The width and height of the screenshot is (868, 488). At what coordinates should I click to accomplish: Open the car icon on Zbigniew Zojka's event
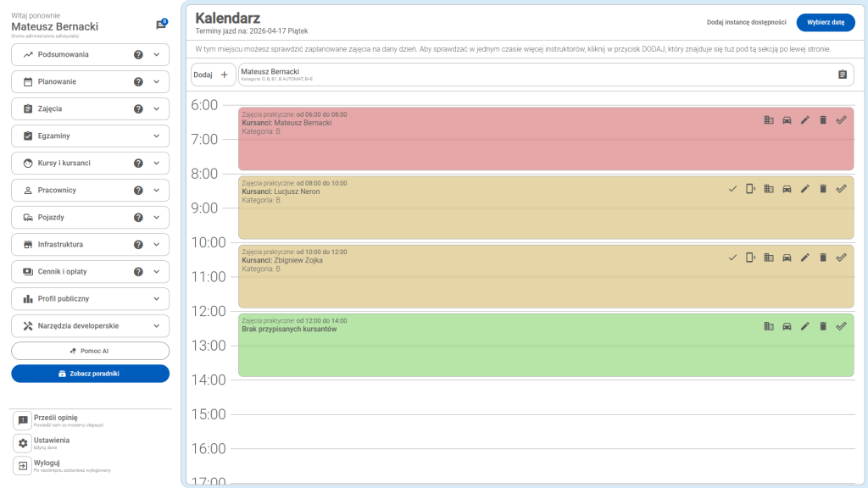tap(787, 258)
